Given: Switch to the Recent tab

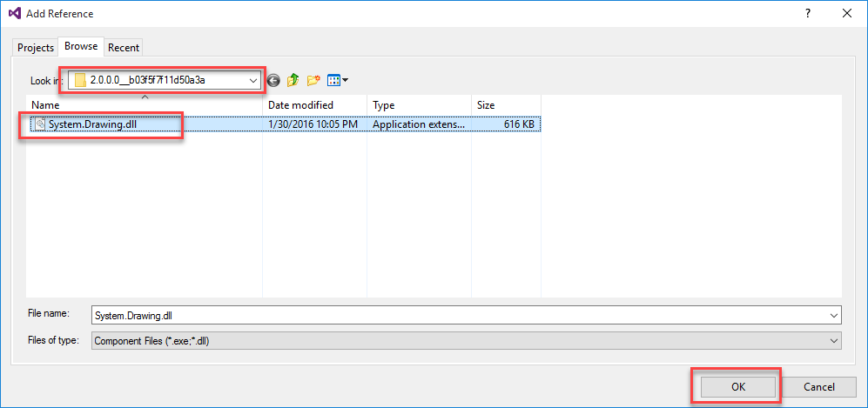Looking at the screenshot, I should click(x=124, y=48).
